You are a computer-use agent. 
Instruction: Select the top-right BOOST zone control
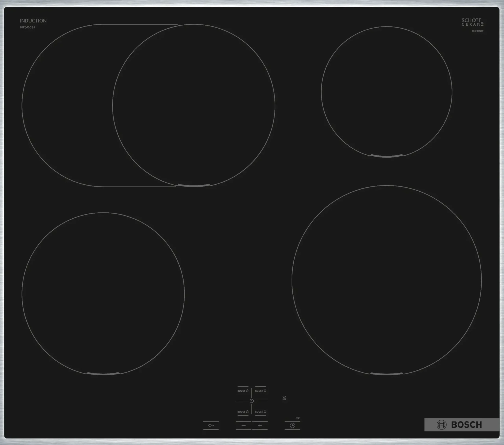(x=260, y=391)
